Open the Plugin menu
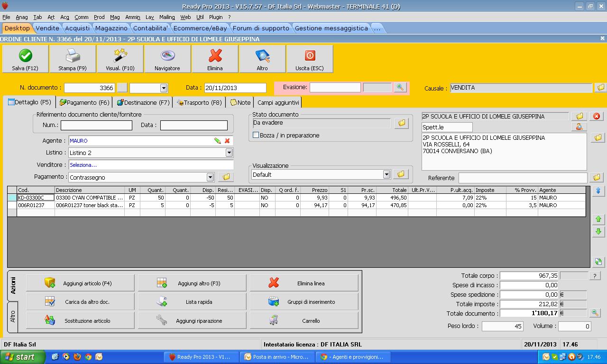Viewport: 607px width, 364px height. click(x=216, y=17)
